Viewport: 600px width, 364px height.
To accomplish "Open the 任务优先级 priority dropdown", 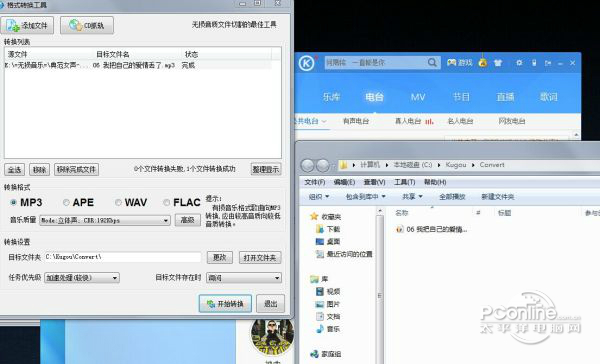I will pos(82,278).
